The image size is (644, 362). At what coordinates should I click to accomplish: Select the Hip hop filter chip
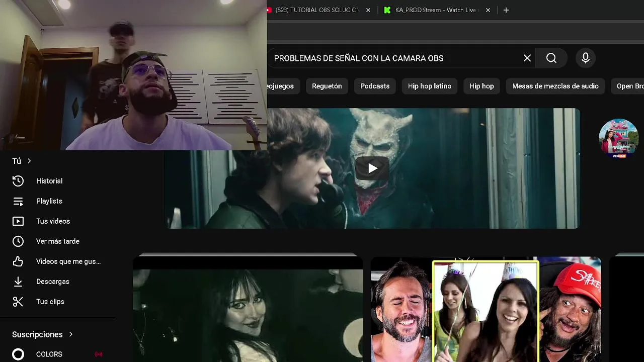click(481, 86)
